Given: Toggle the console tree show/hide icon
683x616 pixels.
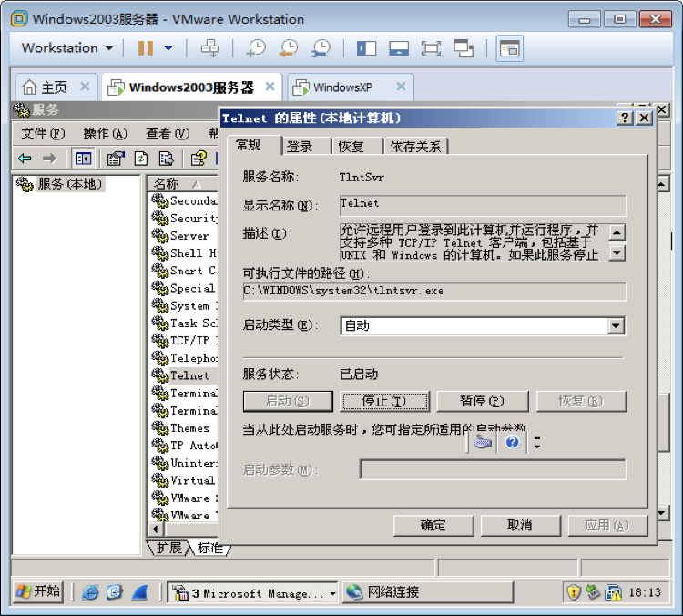Looking at the screenshot, I should (x=83, y=159).
